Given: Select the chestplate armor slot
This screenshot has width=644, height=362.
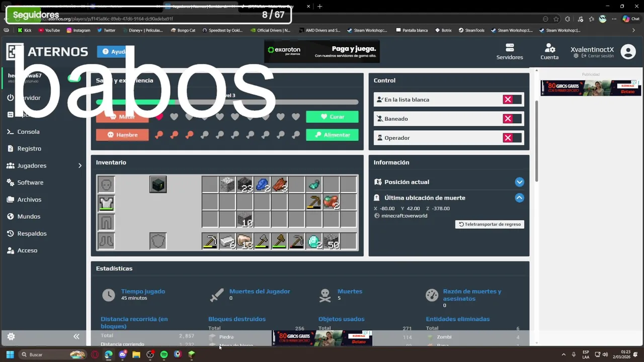Looking at the screenshot, I should pos(106,203).
